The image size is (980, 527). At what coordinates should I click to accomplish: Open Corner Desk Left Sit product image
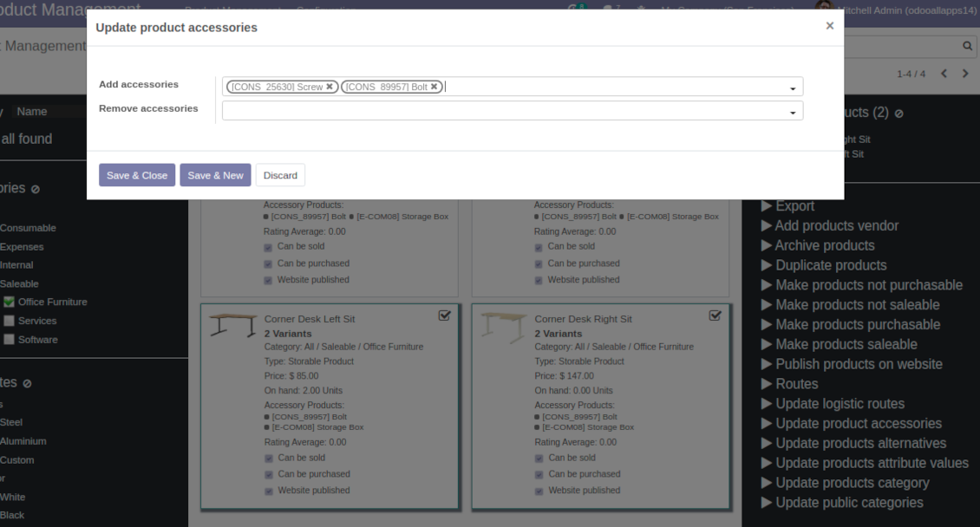[x=233, y=325]
